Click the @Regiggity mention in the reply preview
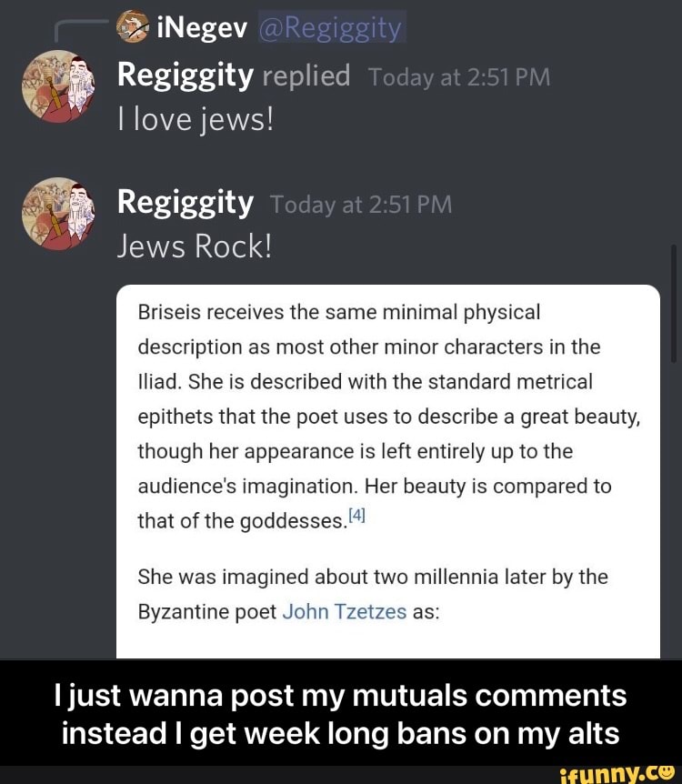Viewport: 682px width, 784px height. (330, 30)
